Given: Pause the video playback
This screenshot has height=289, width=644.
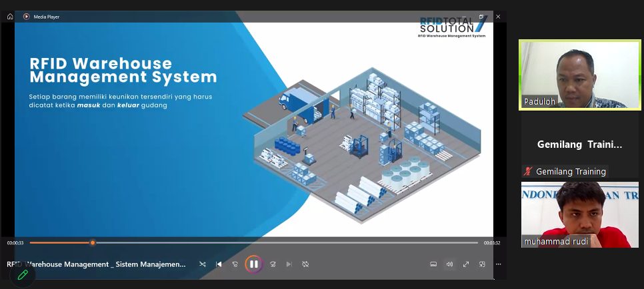Looking at the screenshot, I should click(x=253, y=264).
